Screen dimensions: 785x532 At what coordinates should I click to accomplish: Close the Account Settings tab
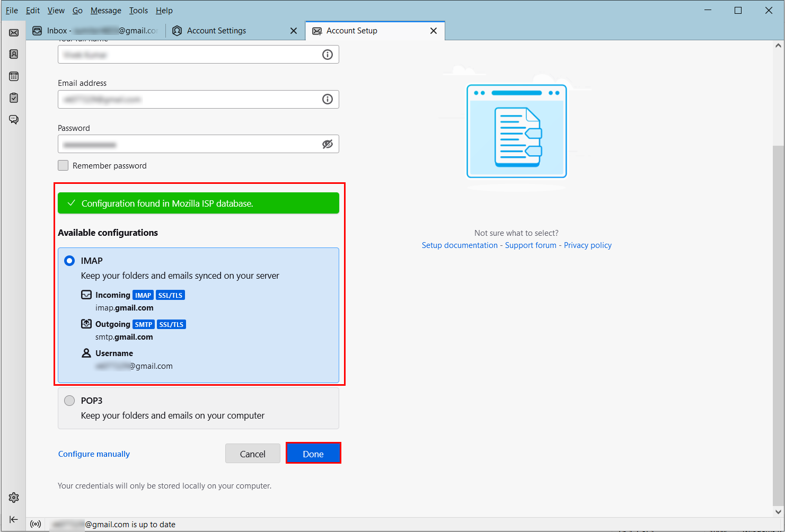(x=294, y=31)
